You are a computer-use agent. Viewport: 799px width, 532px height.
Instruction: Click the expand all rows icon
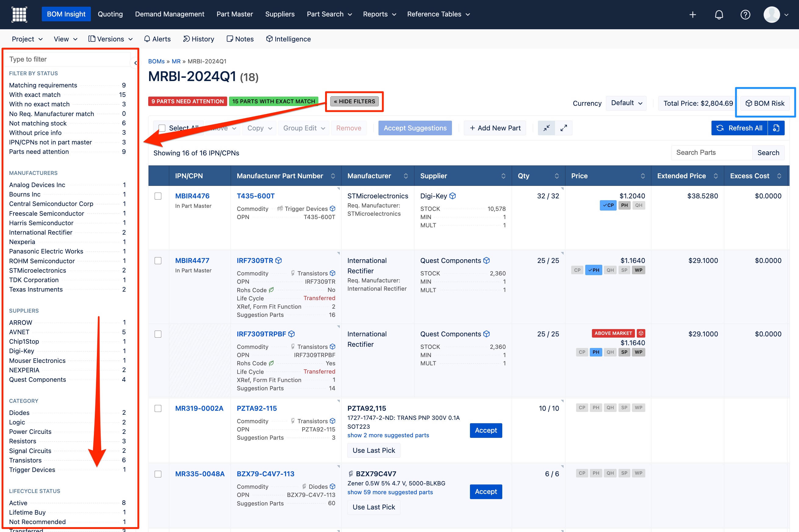click(564, 128)
